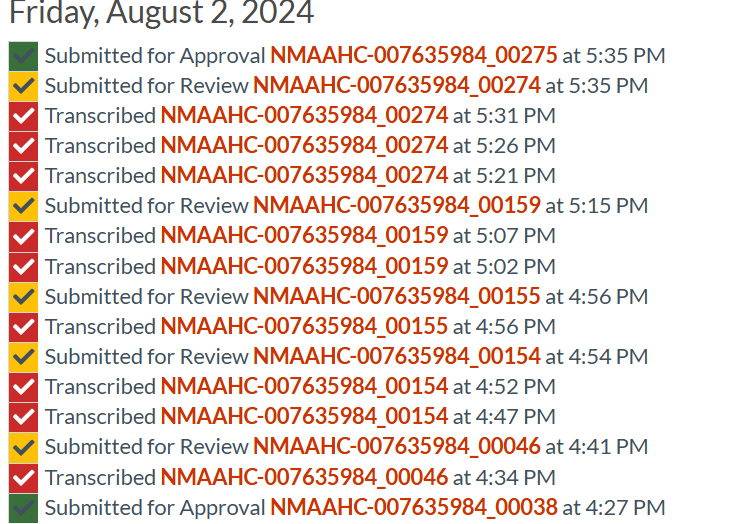The height and width of the screenshot is (524, 732).
Task: Click green check icon for 00038 approval
Action: [x=23, y=508]
